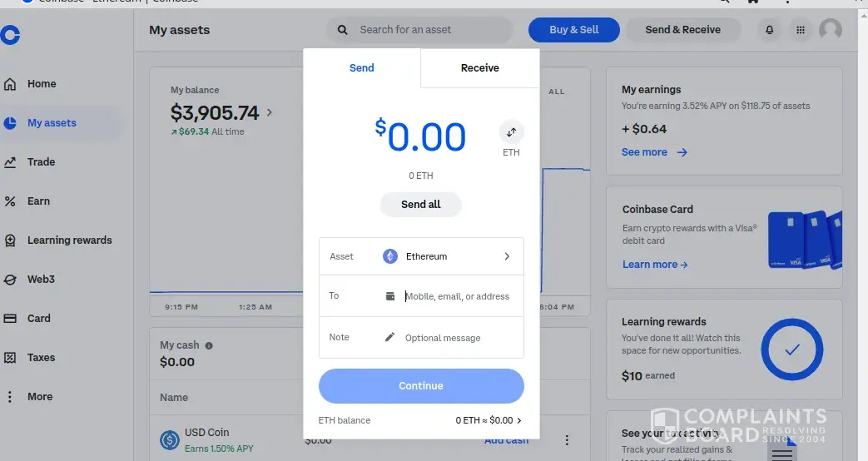
Task: Click the 0 ETH ≈ $0.00 balance text
Action: point(484,420)
